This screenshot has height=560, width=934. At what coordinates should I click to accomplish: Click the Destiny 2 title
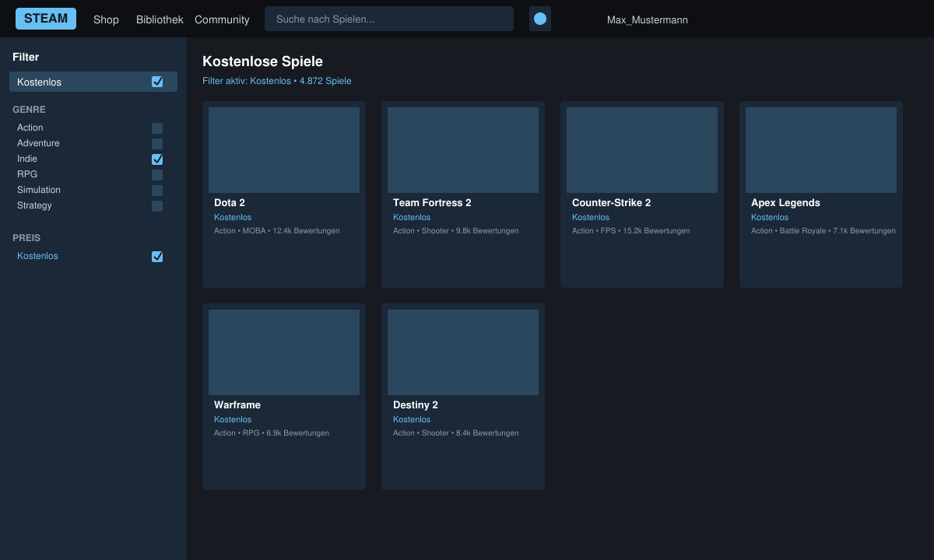coord(416,405)
